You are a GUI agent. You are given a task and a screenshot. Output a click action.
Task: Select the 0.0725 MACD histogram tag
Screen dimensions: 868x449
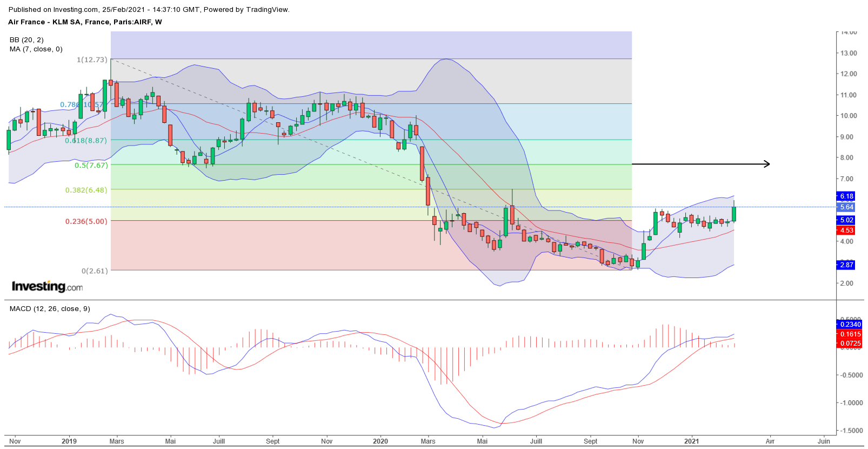(850, 344)
